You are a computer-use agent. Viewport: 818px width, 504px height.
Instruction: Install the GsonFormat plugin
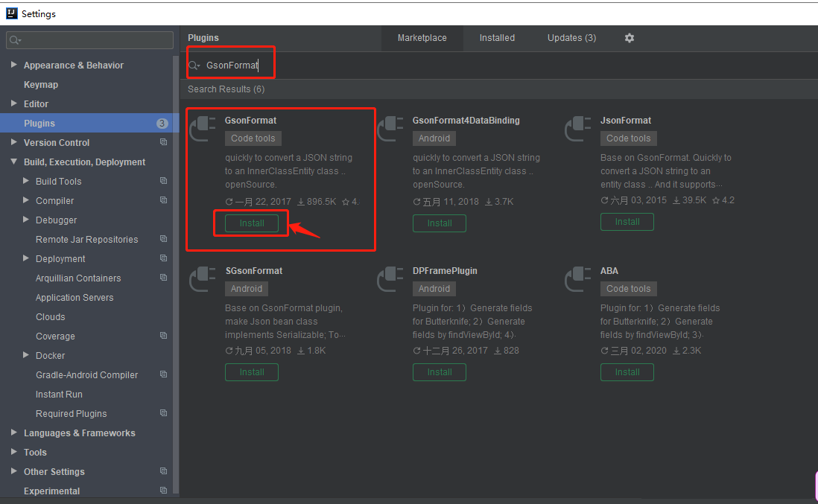252,223
